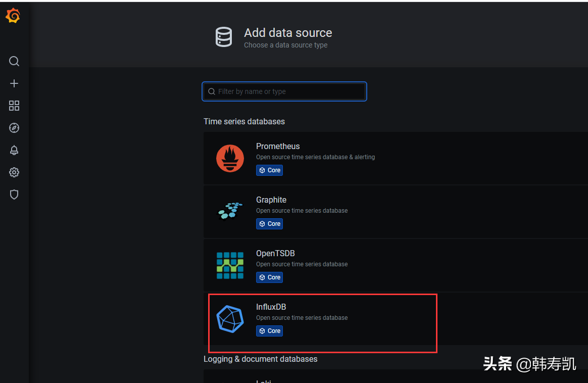Click the Configuration gear icon
588x383 pixels.
click(14, 172)
